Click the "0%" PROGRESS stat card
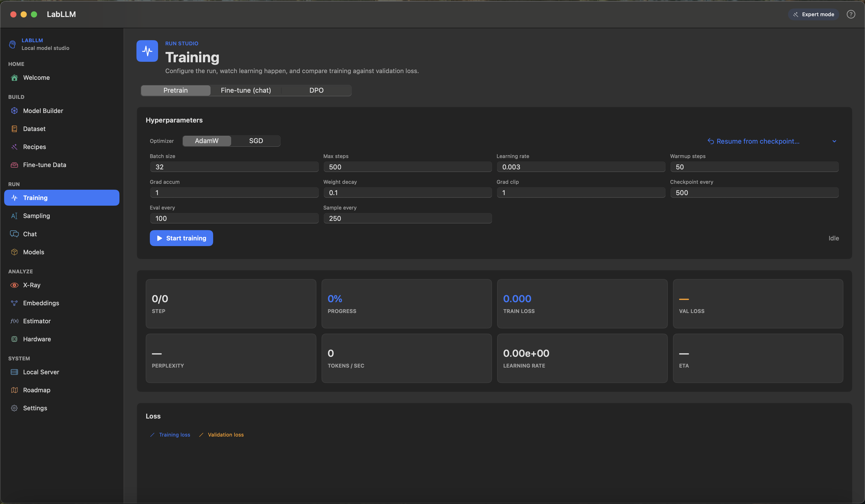Image resolution: width=865 pixels, height=504 pixels. (406, 304)
